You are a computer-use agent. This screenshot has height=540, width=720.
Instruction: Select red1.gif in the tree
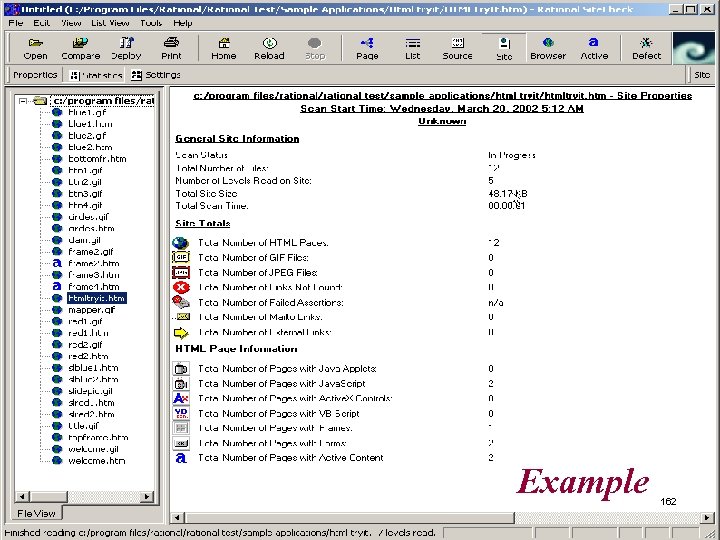click(85, 321)
